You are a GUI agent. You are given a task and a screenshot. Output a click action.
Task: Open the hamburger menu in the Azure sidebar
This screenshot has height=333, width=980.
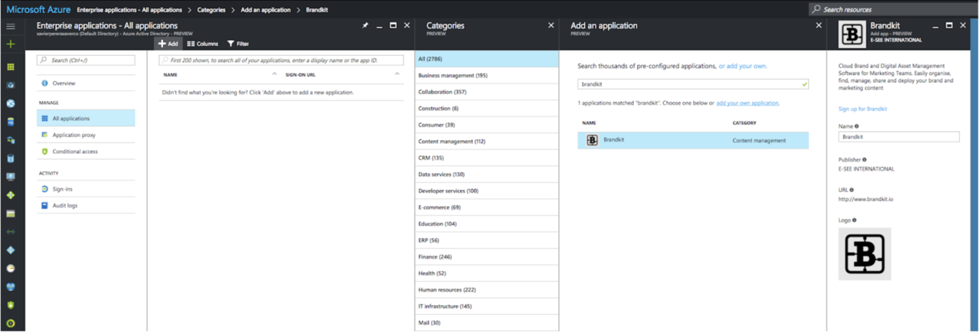pyautogui.click(x=11, y=27)
